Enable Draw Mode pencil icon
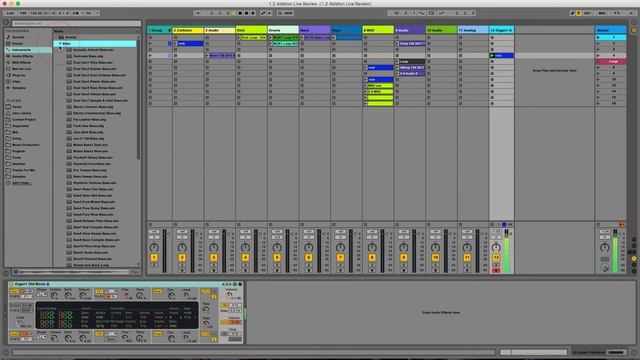Image resolution: width=640 pixels, height=360 pixels. point(572,13)
